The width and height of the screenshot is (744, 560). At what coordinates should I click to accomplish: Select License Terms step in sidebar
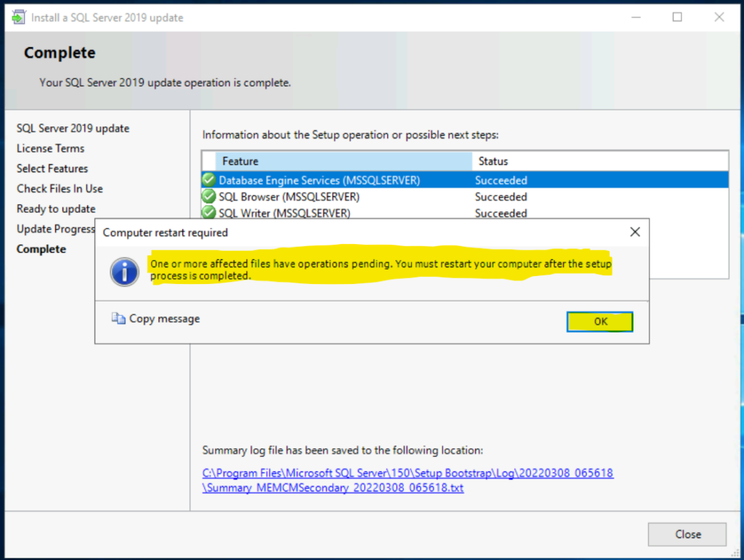[50, 148]
